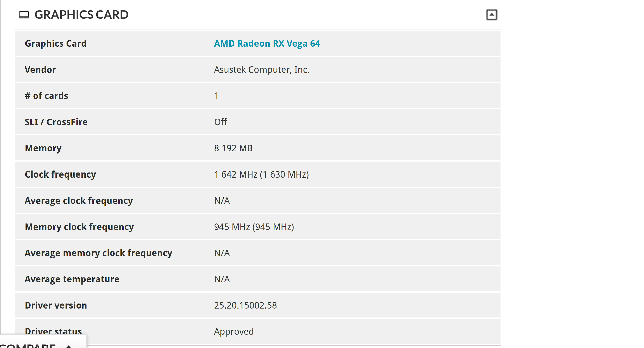Click the GRAPHICS CARD section heading
The width and height of the screenshot is (644, 348).
point(81,15)
